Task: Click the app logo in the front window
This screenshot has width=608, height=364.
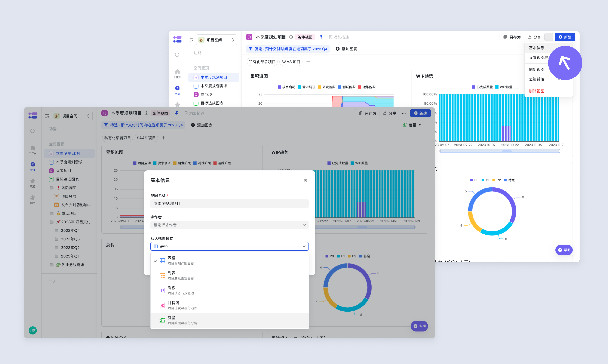Action: click(x=33, y=115)
